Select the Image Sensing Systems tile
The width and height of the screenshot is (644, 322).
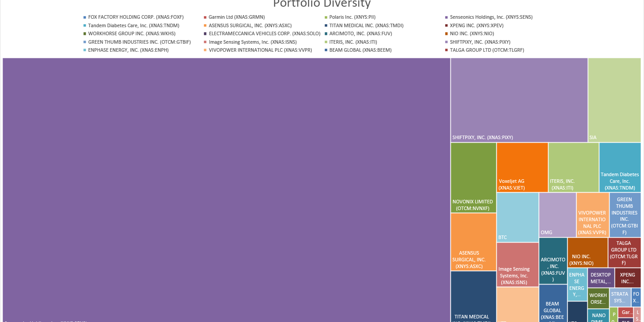click(x=517, y=264)
